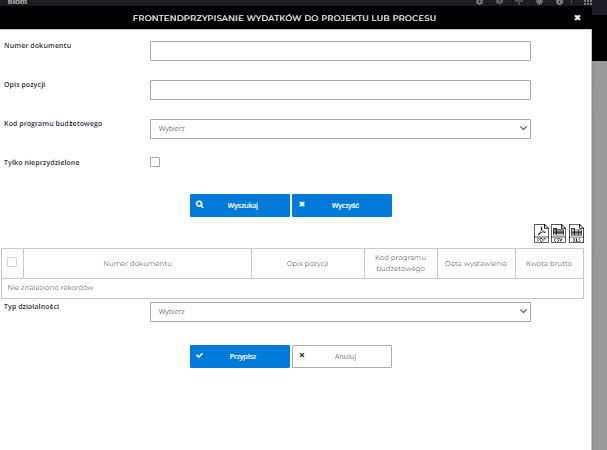The height and width of the screenshot is (450, 607).
Task: Click the X icon on Anuluj button
Action: (302, 355)
